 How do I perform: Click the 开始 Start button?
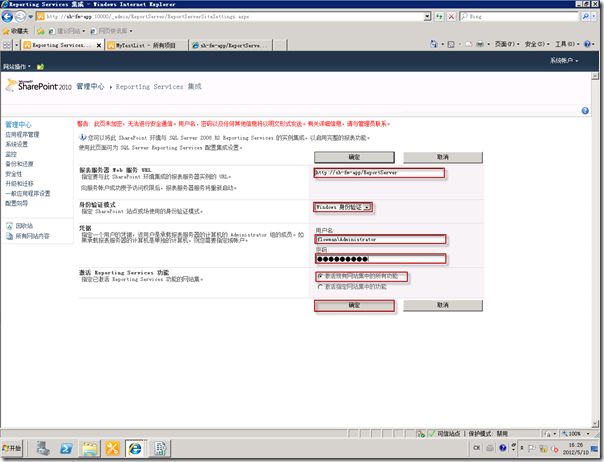point(12,448)
